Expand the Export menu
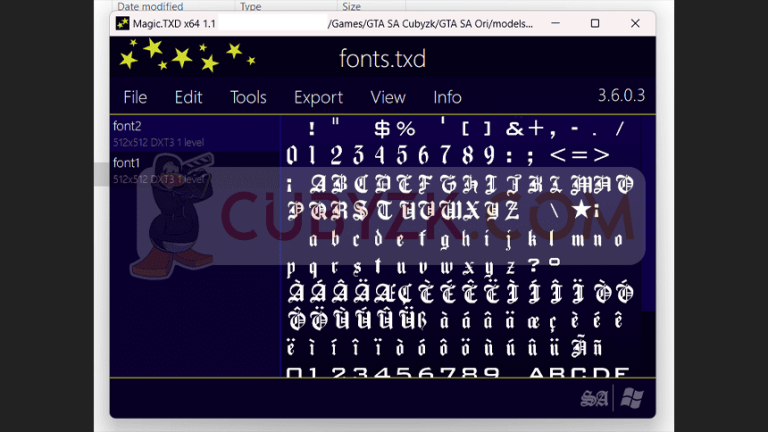This screenshot has height=432, width=768. coord(318,97)
